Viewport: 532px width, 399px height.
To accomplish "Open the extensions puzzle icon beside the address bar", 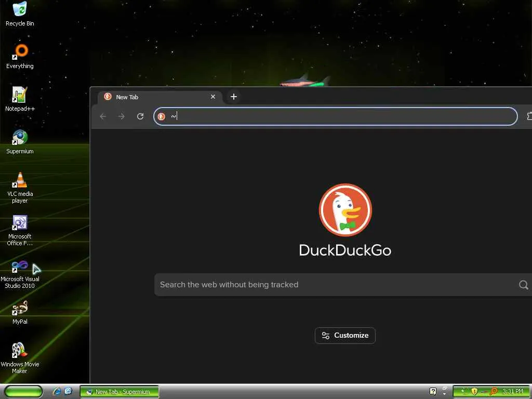I will coord(529,116).
